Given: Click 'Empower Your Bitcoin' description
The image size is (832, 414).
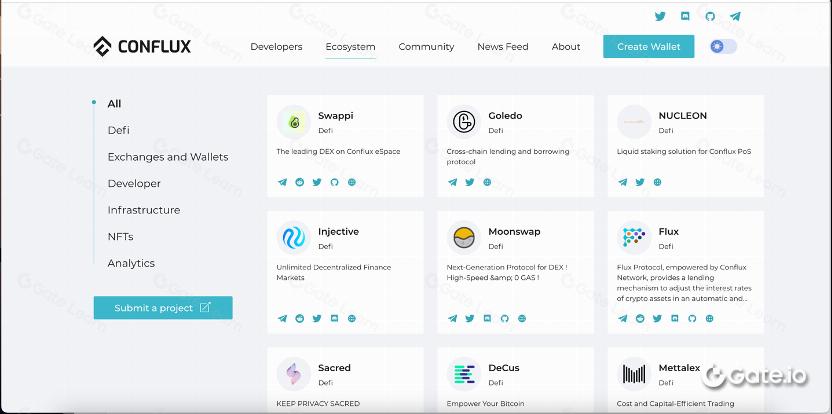Looking at the screenshot, I should click(486, 403).
